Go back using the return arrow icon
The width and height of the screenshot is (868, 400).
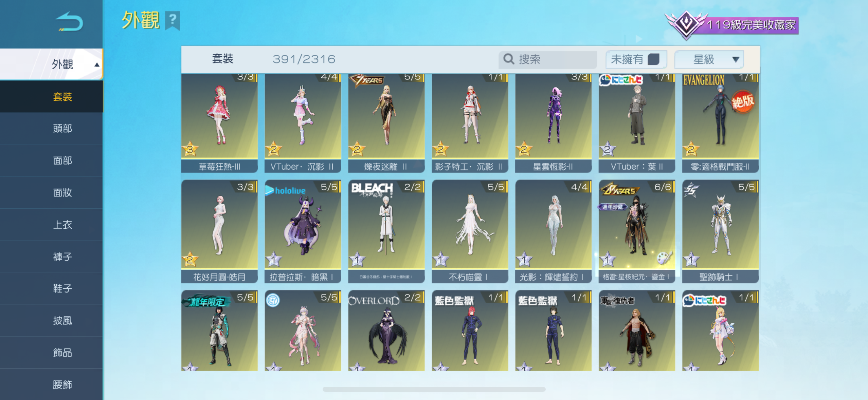point(70,22)
